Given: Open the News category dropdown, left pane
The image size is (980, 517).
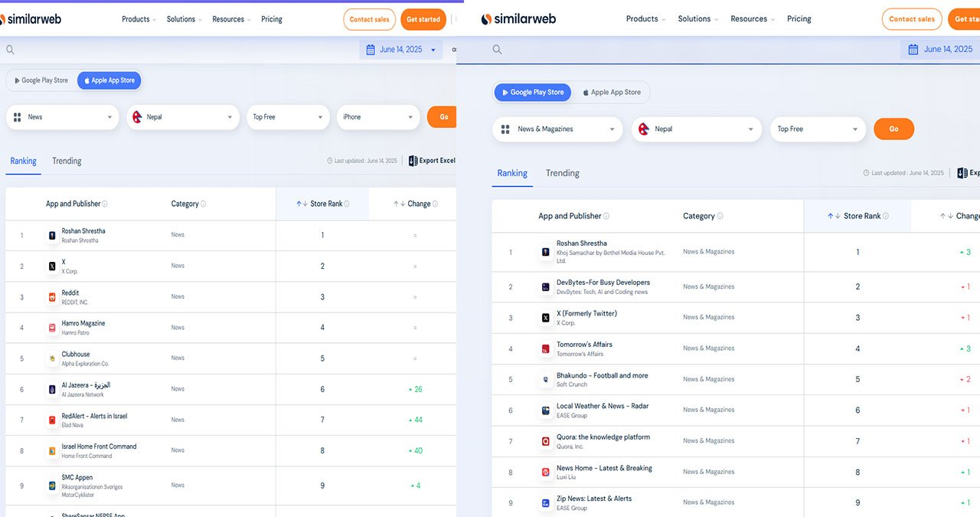Looking at the screenshot, I should coord(63,117).
